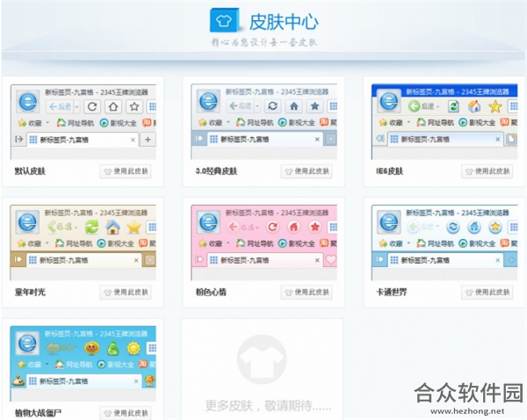Open 影视大全 bookmark in the 卡通世界 preview
Image resolution: width=527 pixels, height=420 pixels.
pyautogui.click(x=477, y=243)
